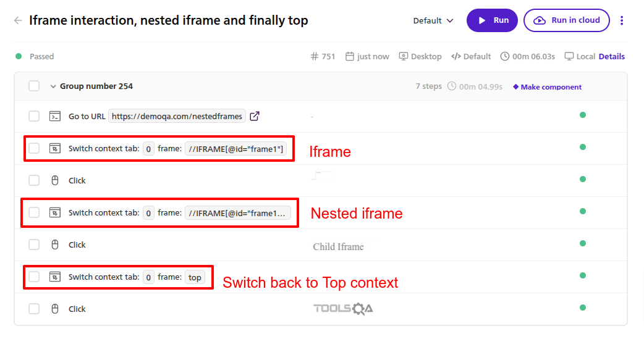Image resolution: width=644 pixels, height=339 pixels.
Task: Check the box for the top frame step
Action: tap(34, 277)
